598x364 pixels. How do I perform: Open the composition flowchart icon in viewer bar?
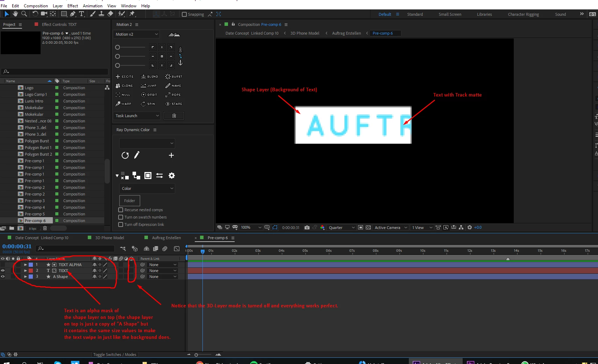pos(461,228)
